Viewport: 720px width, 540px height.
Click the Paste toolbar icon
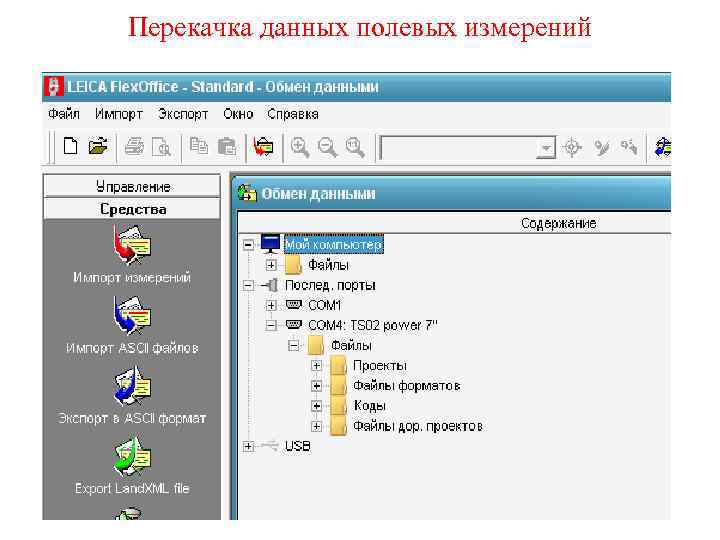[226, 147]
